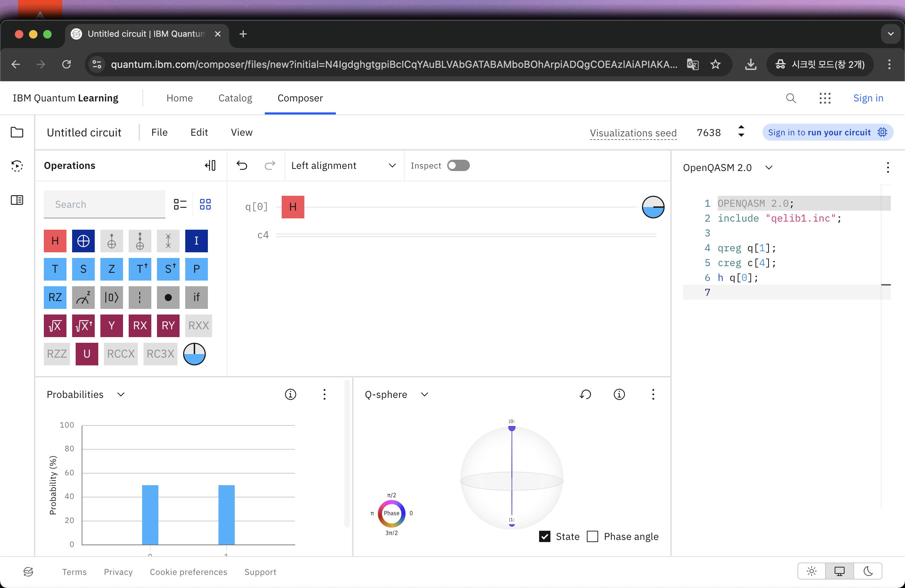This screenshot has width=905, height=588.
Task: Open the Edit menu
Action: pyautogui.click(x=199, y=132)
